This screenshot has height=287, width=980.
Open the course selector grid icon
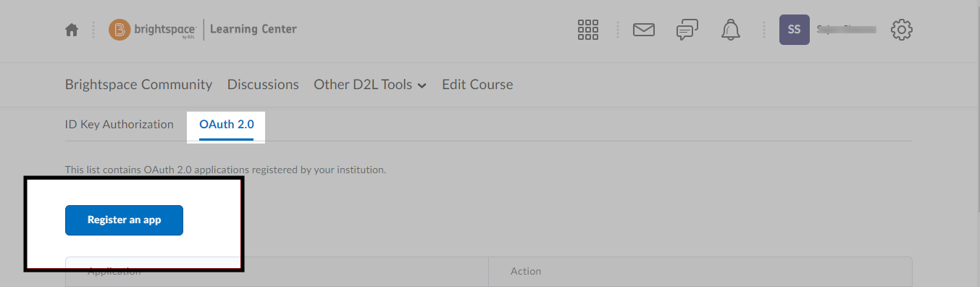(x=588, y=30)
